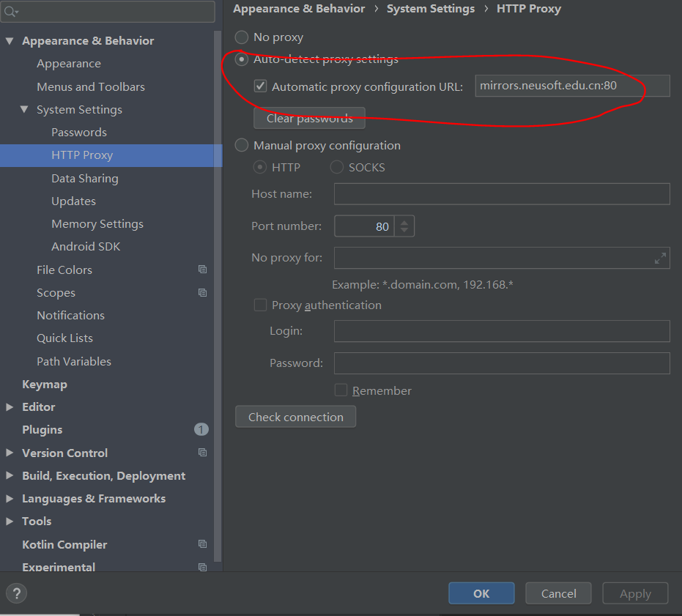Viewport: 682px width, 616px height.
Task: Open Android SDK settings
Action: 86,246
